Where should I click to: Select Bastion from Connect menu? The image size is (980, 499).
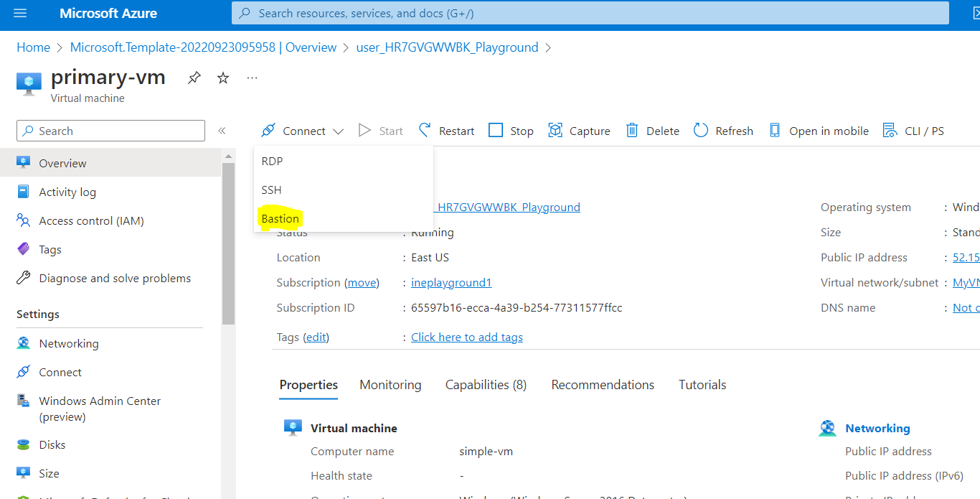pos(281,218)
